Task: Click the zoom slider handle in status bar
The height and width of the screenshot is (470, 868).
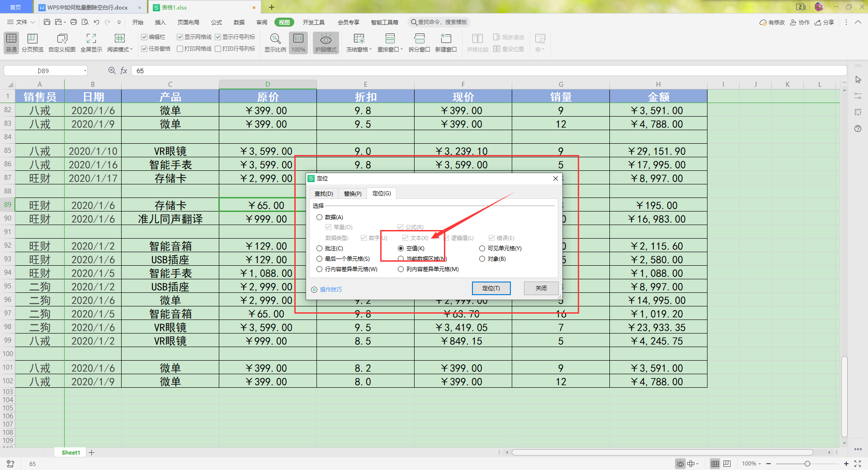Action: (x=807, y=464)
